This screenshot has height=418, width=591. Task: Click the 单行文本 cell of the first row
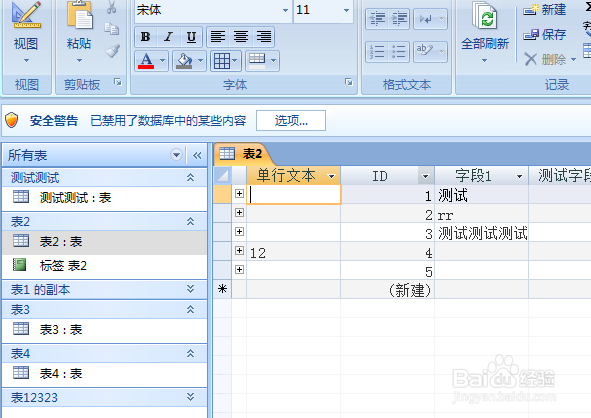[294, 194]
